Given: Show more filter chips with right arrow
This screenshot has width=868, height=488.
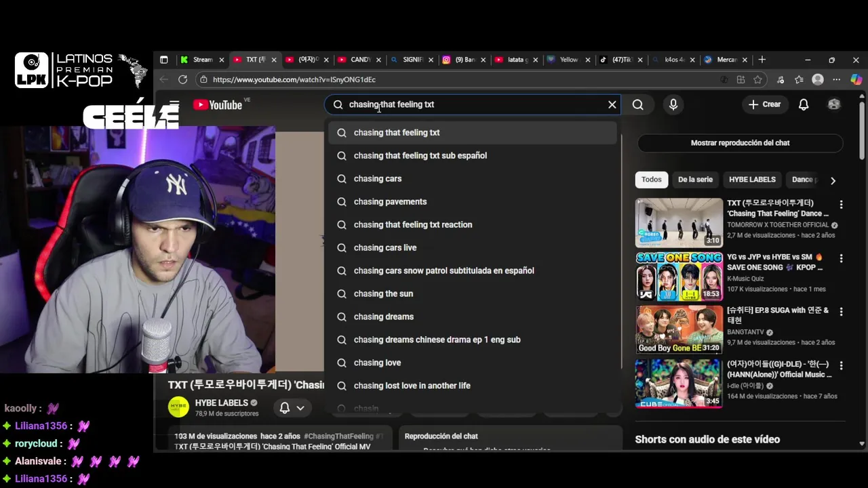Looking at the screenshot, I should pos(833,180).
